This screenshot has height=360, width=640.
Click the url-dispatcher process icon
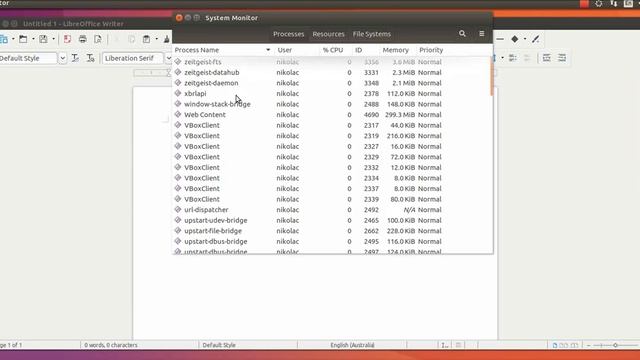click(x=178, y=209)
